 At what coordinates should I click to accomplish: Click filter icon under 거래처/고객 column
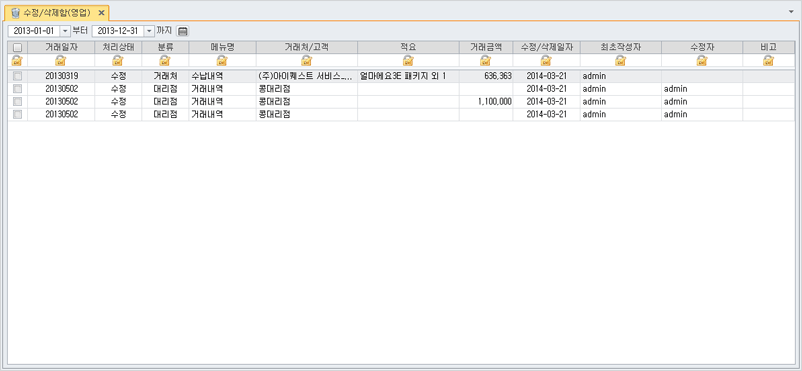[x=306, y=61]
